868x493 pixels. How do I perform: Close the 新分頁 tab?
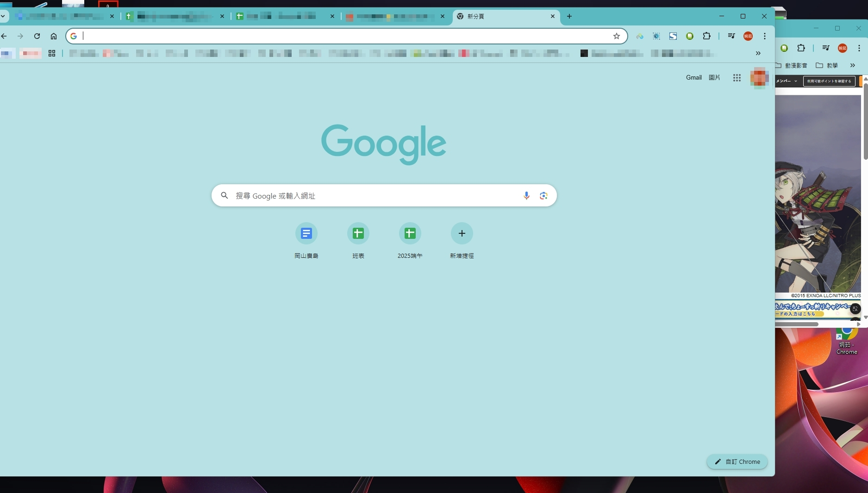coord(553,16)
